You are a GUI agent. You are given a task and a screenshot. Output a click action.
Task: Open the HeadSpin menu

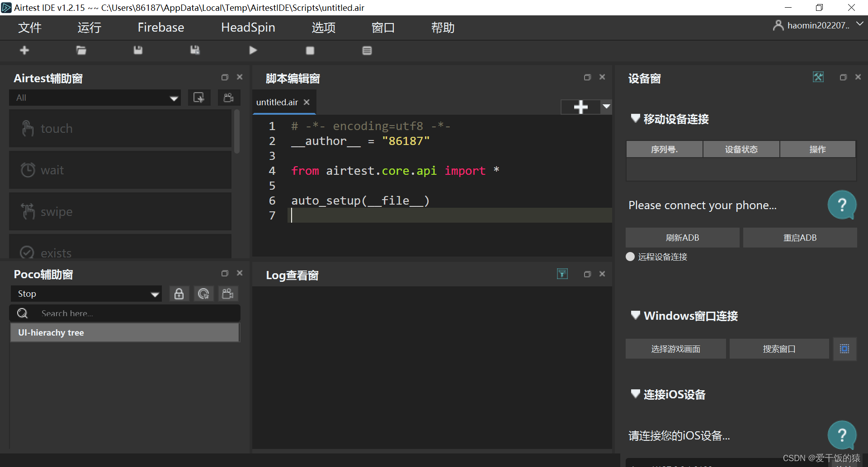tap(248, 28)
